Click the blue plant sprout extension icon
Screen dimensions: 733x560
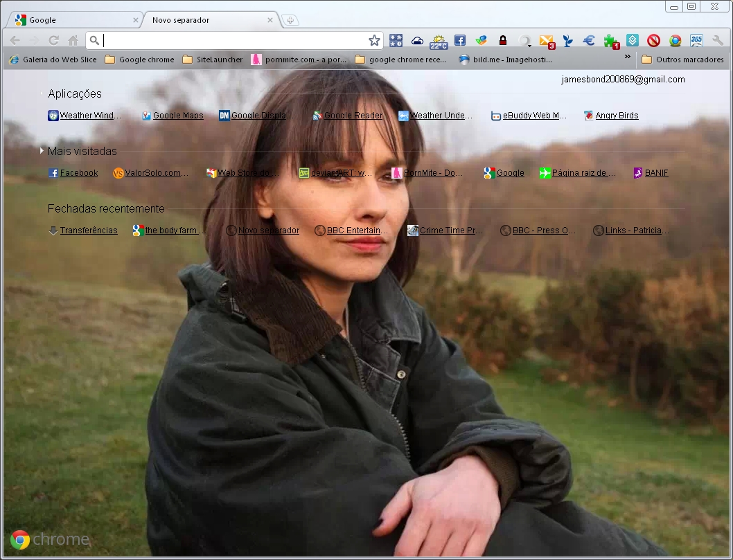point(567,41)
